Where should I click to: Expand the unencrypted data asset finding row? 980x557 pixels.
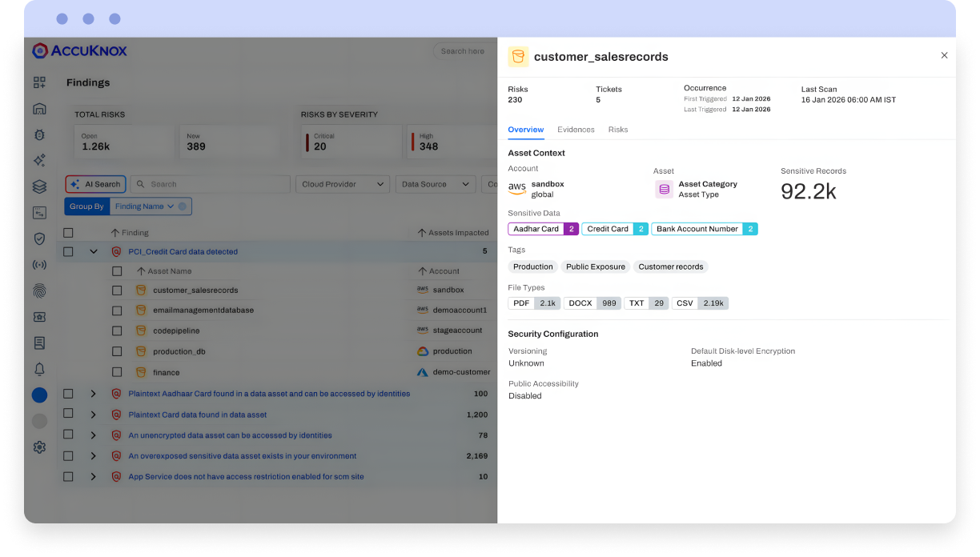(x=93, y=435)
